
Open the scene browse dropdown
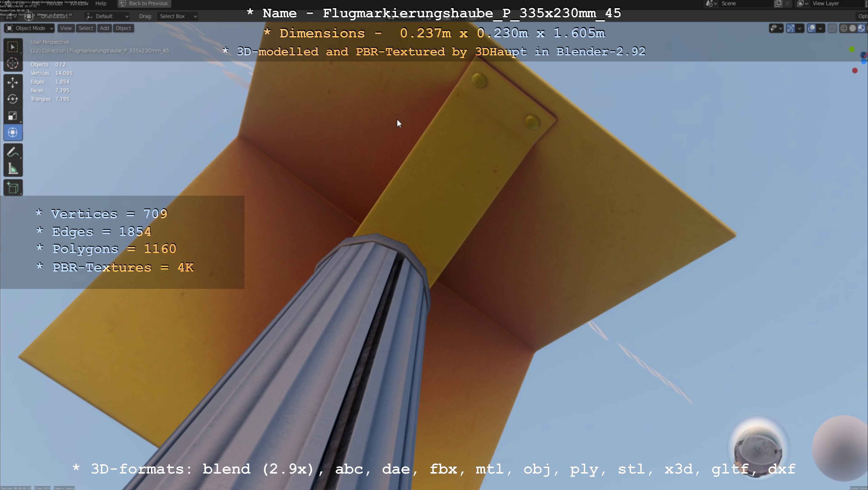pos(711,3)
